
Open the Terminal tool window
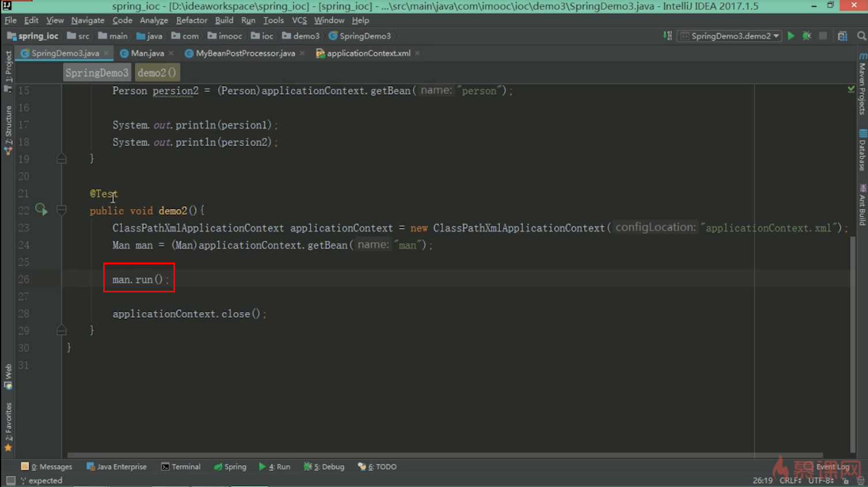[181, 467]
